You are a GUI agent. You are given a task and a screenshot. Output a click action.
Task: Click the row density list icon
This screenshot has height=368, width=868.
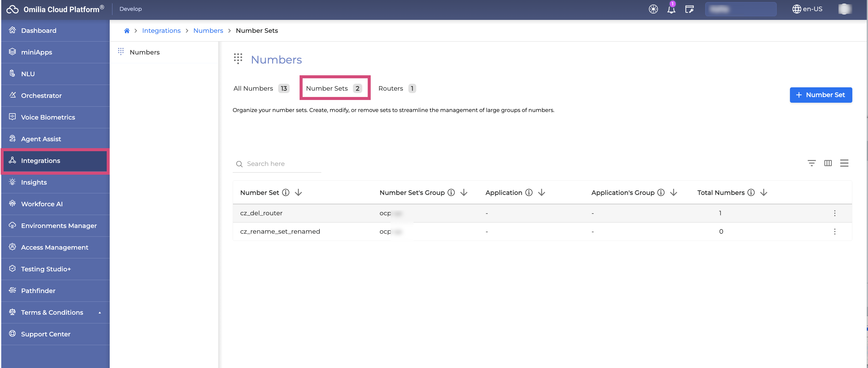click(x=844, y=163)
